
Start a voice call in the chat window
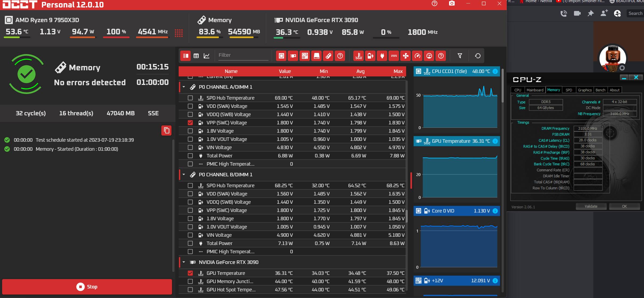(563, 13)
